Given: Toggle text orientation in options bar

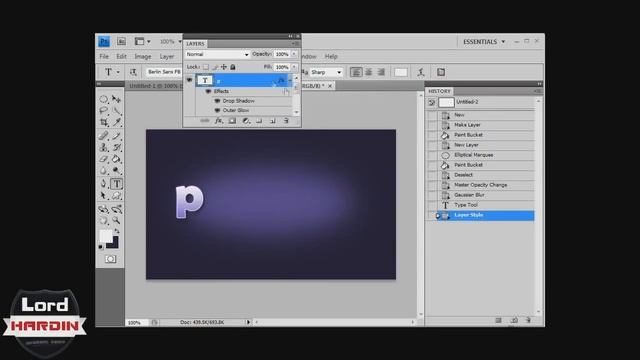Looking at the screenshot, I should [x=133, y=72].
